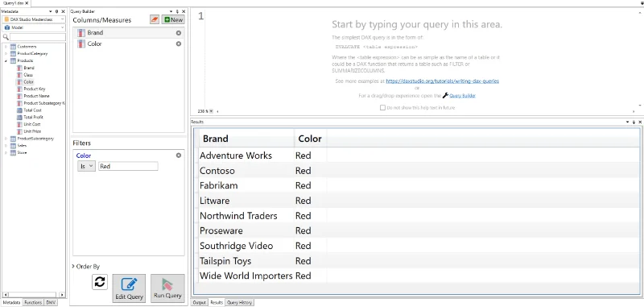
Task: Click the Run Query button
Action: tap(167, 288)
